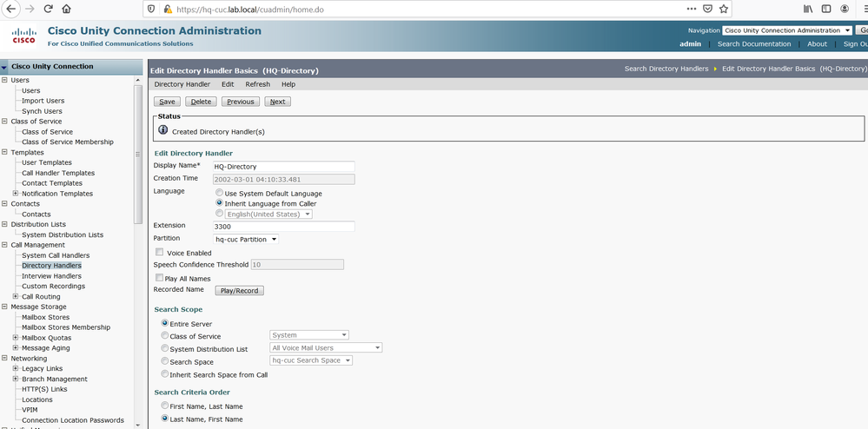This screenshot has width=868, height=429.
Task: Enable the Voice Enabled checkbox
Action: tap(159, 252)
